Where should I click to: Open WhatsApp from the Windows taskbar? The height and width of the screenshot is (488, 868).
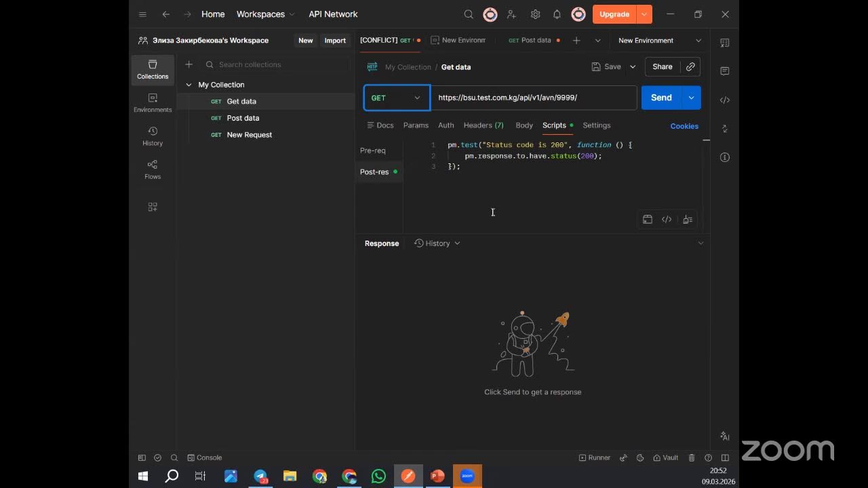pyautogui.click(x=378, y=476)
